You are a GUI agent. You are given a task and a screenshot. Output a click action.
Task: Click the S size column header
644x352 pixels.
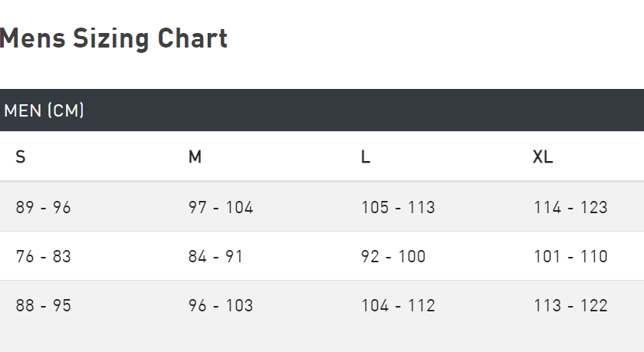21,156
